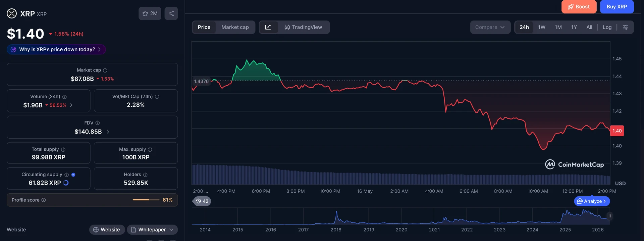Click the 16 May date label on axis

365,191
